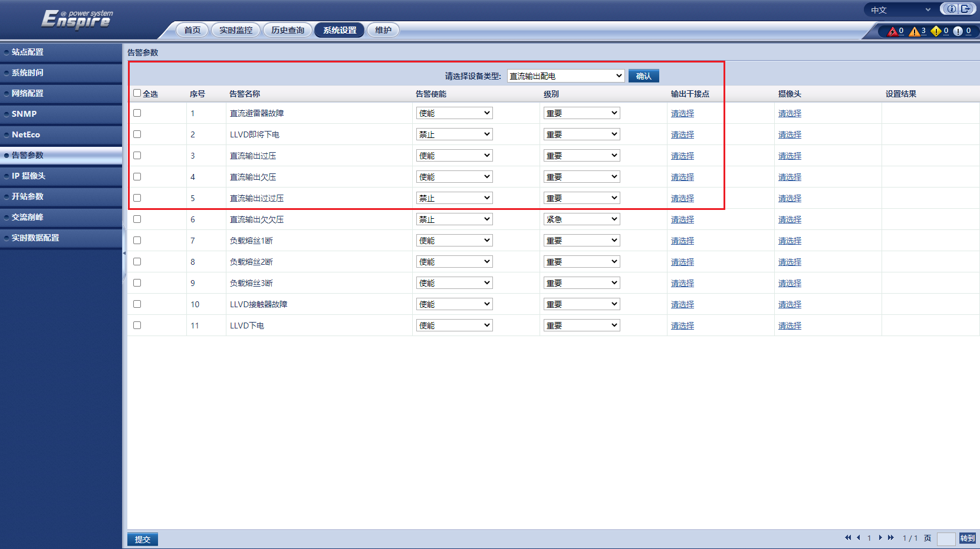The height and width of the screenshot is (549, 980).
Task: Switch to the 实时监控 tab
Action: [236, 30]
